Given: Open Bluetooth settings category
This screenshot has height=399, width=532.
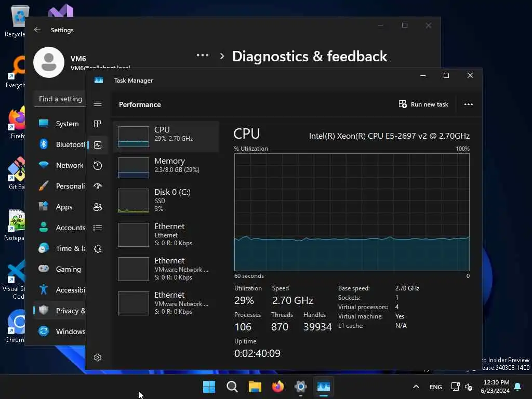Looking at the screenshot, I should click(x=59, y=144).
